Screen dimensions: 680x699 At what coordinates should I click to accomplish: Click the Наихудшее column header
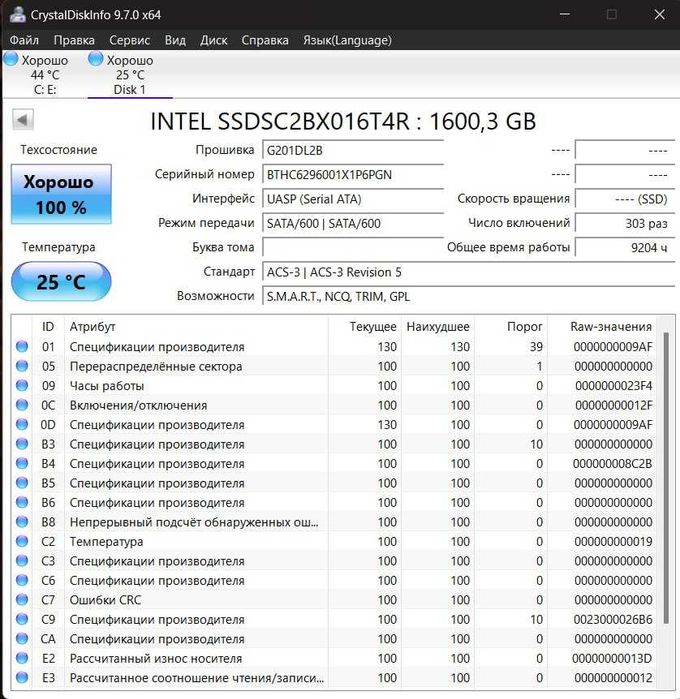pyautogui.click(x=438, y=327)
